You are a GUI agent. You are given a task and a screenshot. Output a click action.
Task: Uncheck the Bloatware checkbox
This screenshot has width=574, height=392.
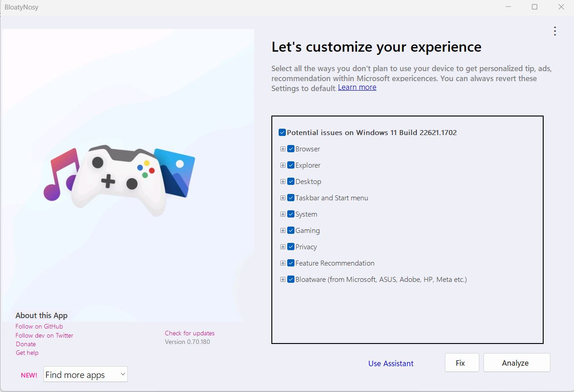pyautogui.click(x=291, y=279)
